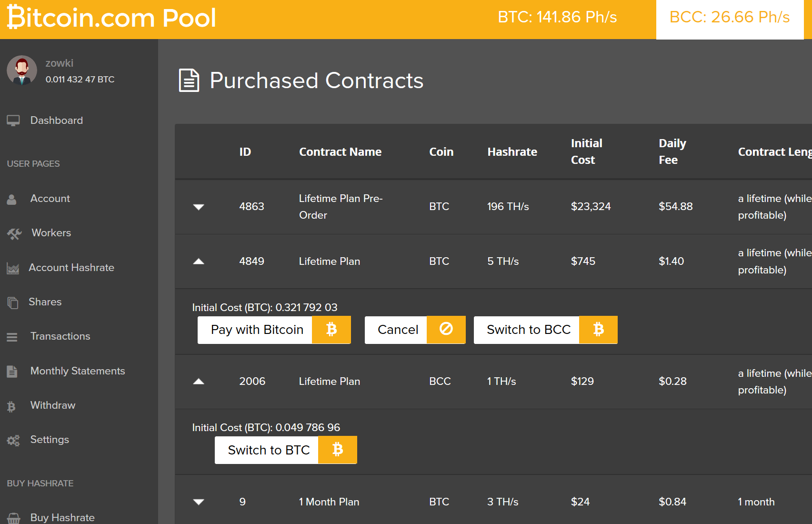The height and width of the screenshot is (524, 812).
Task: Click the Transactions list icon
Action: [x=12, y=337]
